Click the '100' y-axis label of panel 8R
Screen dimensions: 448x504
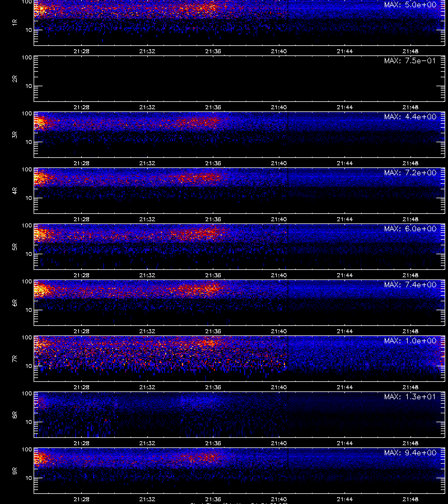pyautogui.click(x=27, y=394)
